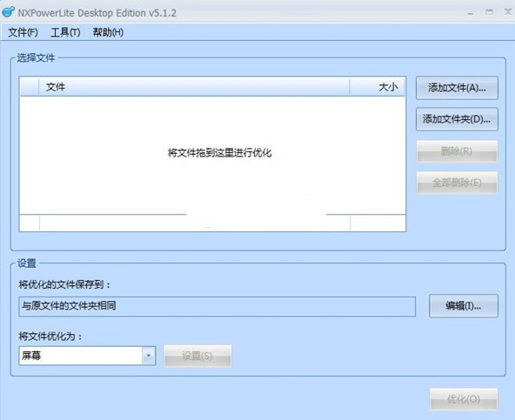Click the 大小 column header

378,87
